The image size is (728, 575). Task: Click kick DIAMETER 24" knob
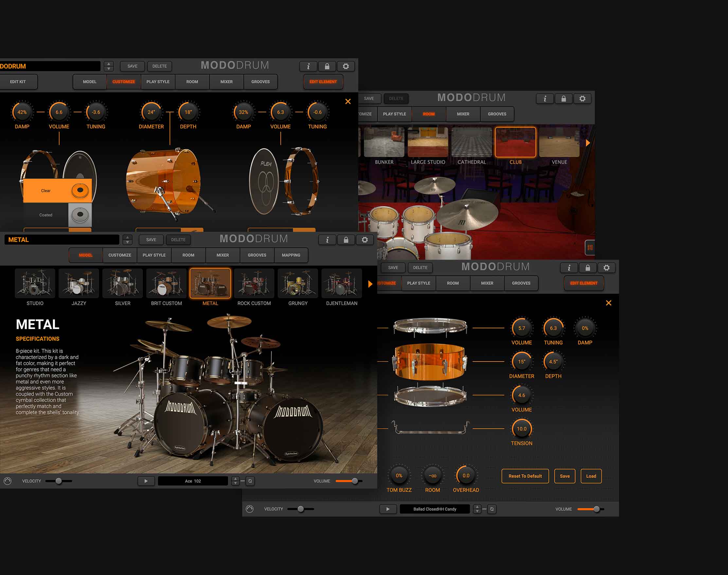(x=151, y=112)
